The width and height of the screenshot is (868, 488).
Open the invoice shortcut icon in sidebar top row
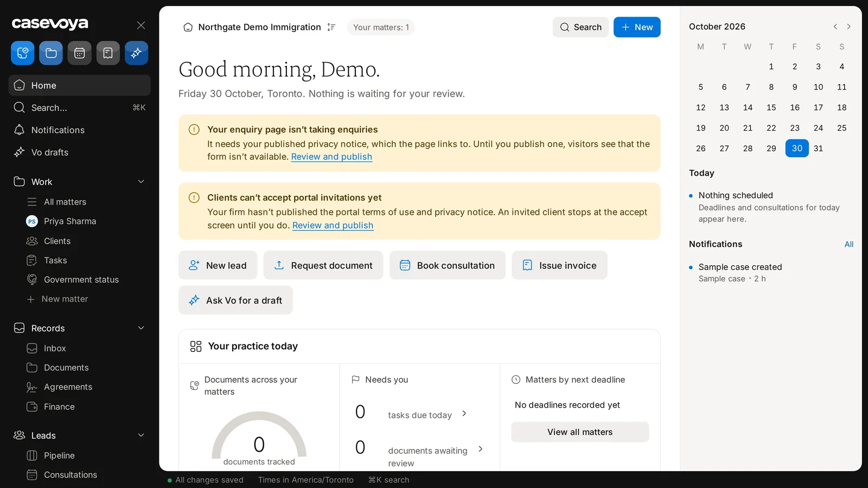pyautogui.click(x=108, y=53)
